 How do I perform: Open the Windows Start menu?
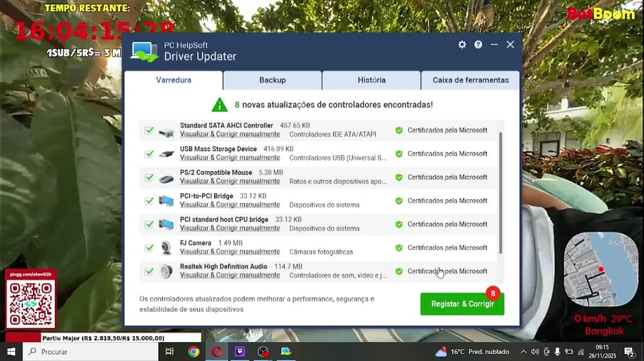click(x=11, y=351)
